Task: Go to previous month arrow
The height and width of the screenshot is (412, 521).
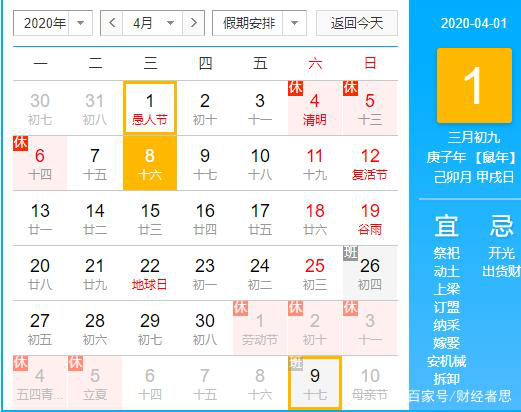Action: coord(112,23)
